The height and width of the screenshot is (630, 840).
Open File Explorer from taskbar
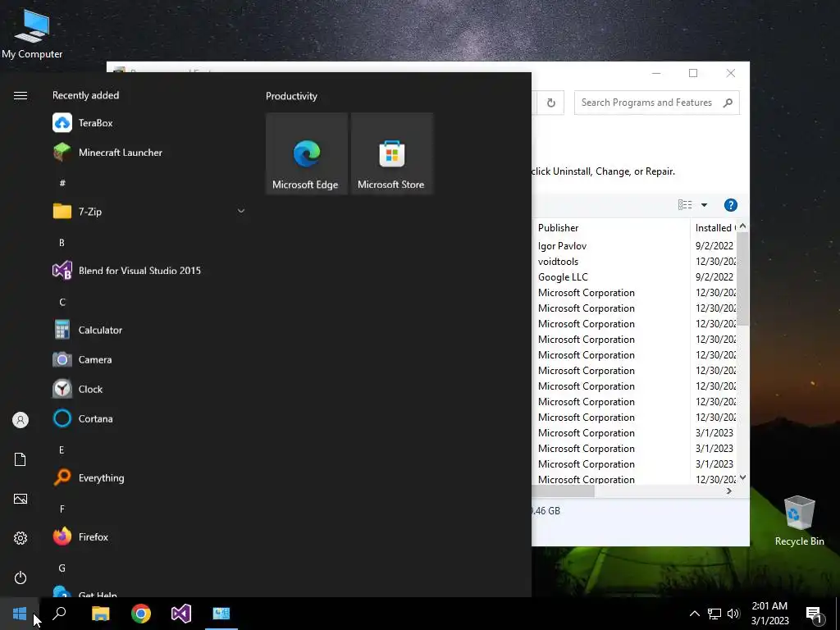pyautogui.click(x=100, y=614)
